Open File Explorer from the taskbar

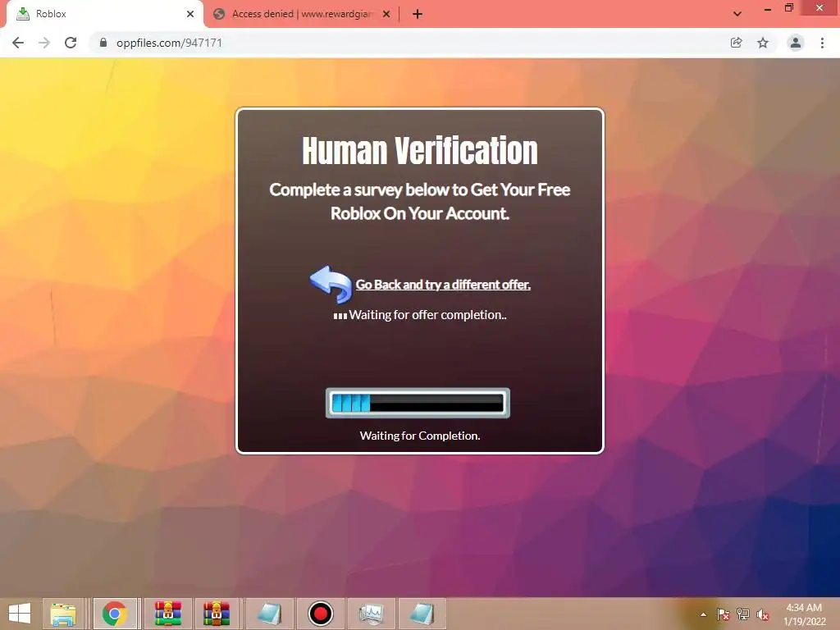[x=63, y=614]
